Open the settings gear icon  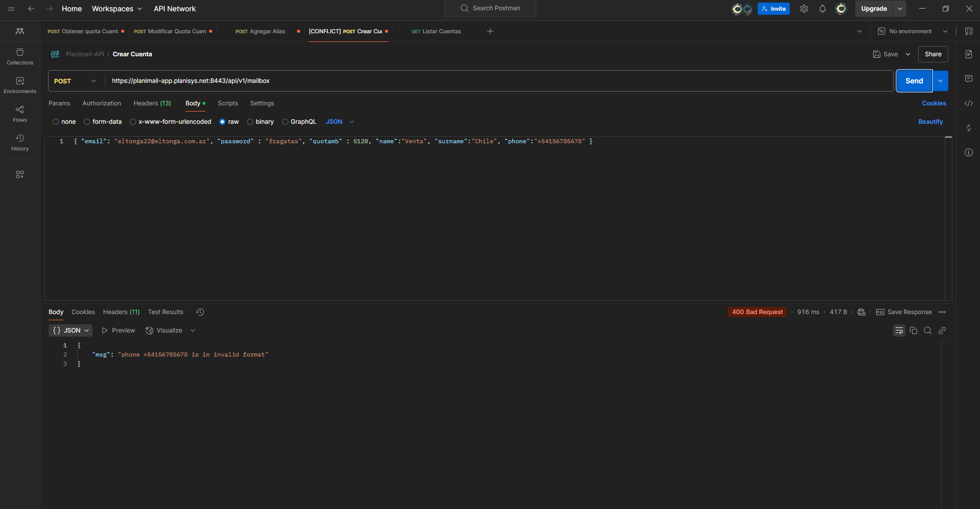[x=804, y=9]
